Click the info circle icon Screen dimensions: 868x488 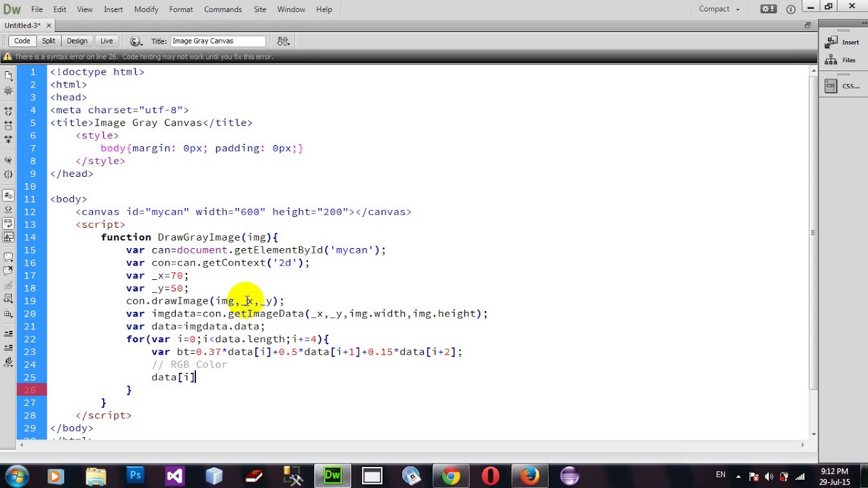coord(791,9)
